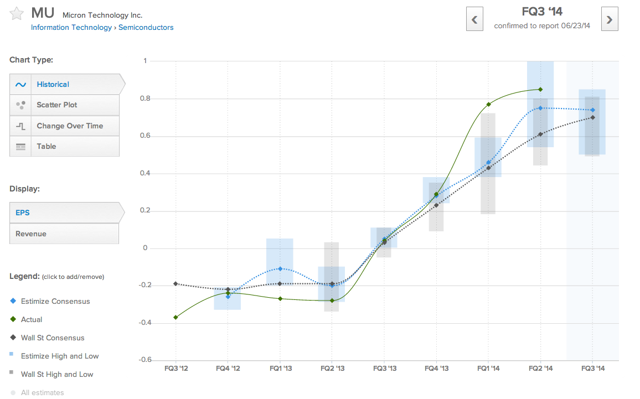The image size is (640, 399).
Task: Toggle Wall St Consensus legend series
Action: pos(47,338)
